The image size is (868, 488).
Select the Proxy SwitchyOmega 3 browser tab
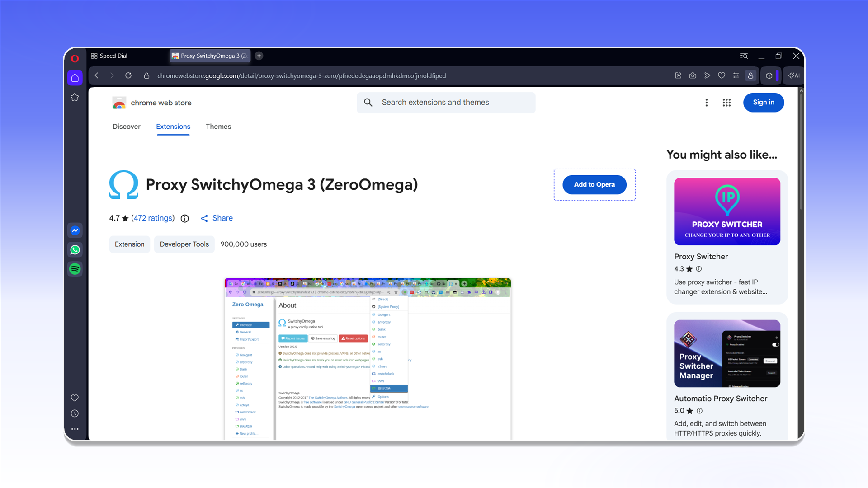[x=210, y=56]
